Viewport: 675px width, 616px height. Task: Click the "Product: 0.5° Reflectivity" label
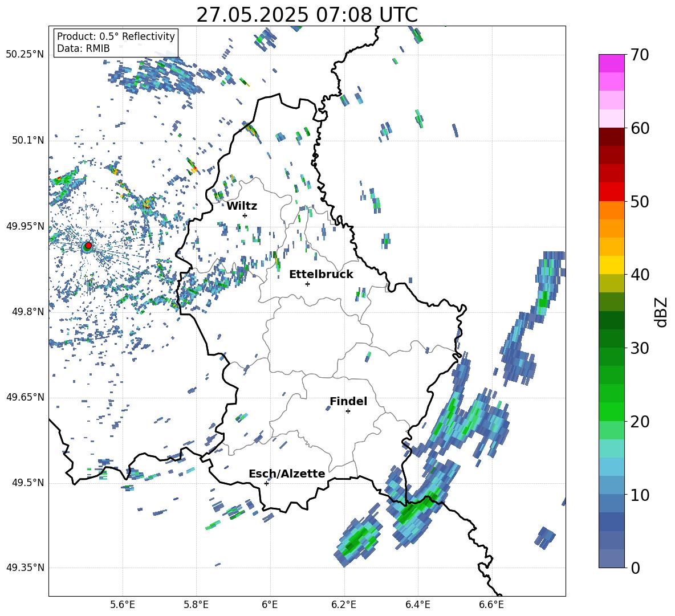click(x=116, y=36)
